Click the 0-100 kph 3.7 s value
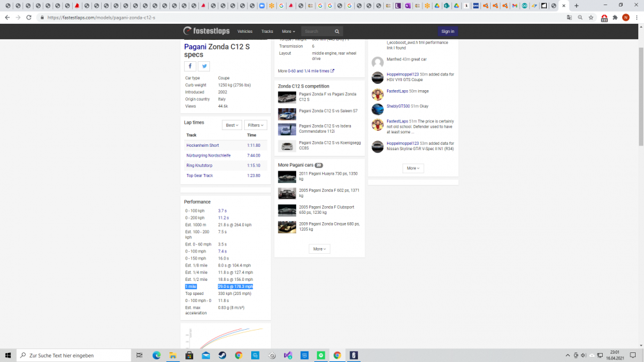644x362 pixels. pyautogui.click(x=222, y=211)
